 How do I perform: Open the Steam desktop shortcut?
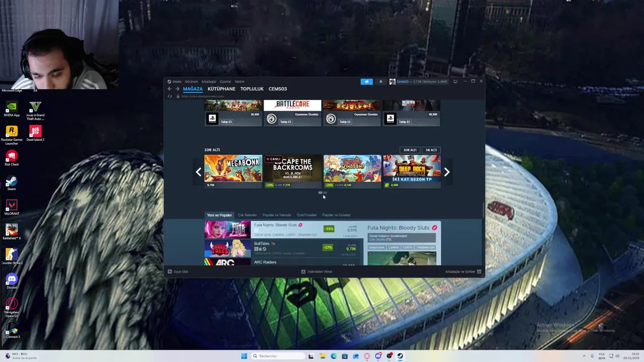coord(12,183)
